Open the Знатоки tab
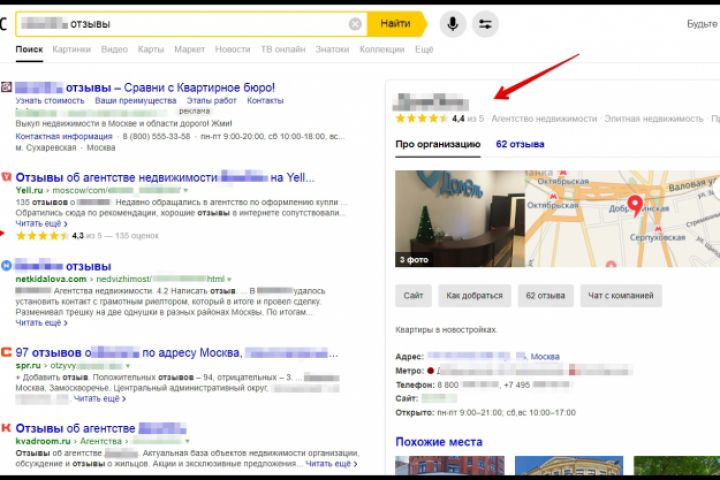 pos(332,49)
